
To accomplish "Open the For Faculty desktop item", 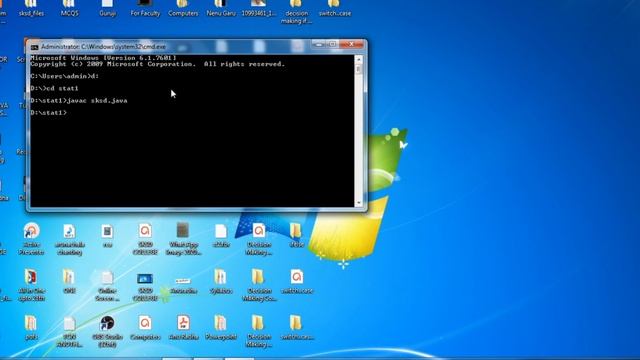I will (145, 8).
